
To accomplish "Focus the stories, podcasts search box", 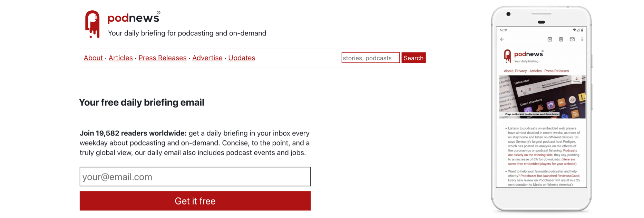I will pos(370,58).
